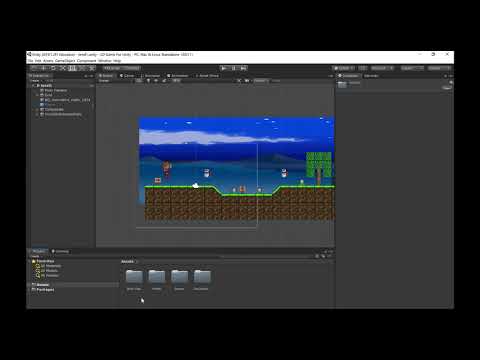Click the Play button
Image resolution: width=480 pixels, height=360 pixels.
tap(224, 68)
